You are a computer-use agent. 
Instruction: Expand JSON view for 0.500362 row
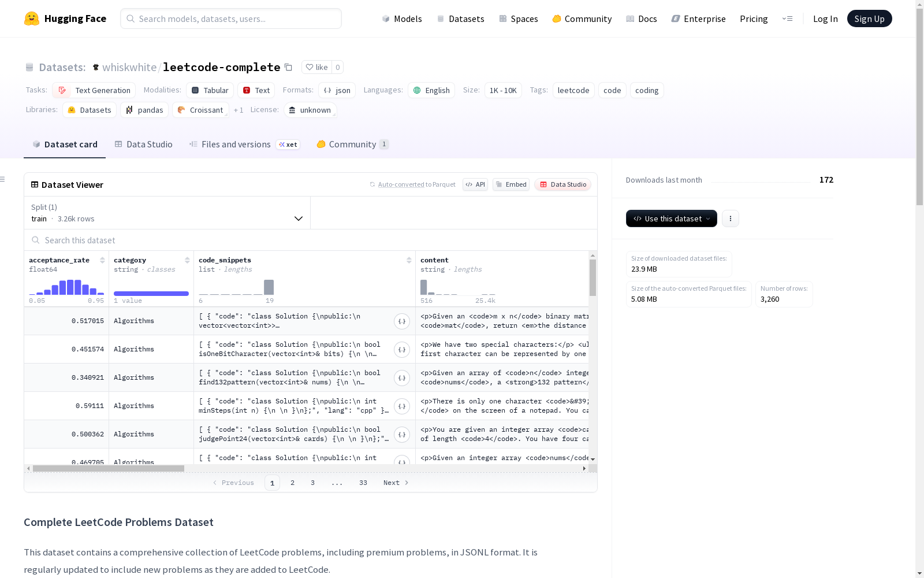click(402, 435)
